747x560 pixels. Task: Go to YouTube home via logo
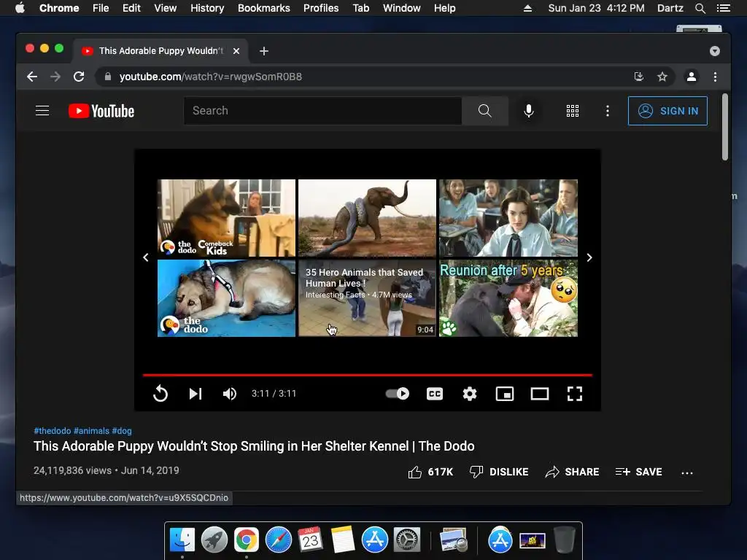tap(101, 111)
